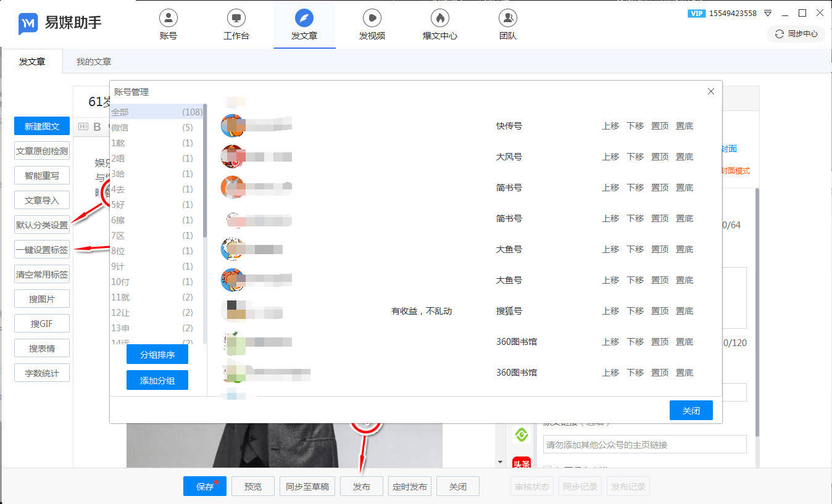Screen dimensions: 832x504
Task: Click the 原文链接 input field
Action: (645, 444)
